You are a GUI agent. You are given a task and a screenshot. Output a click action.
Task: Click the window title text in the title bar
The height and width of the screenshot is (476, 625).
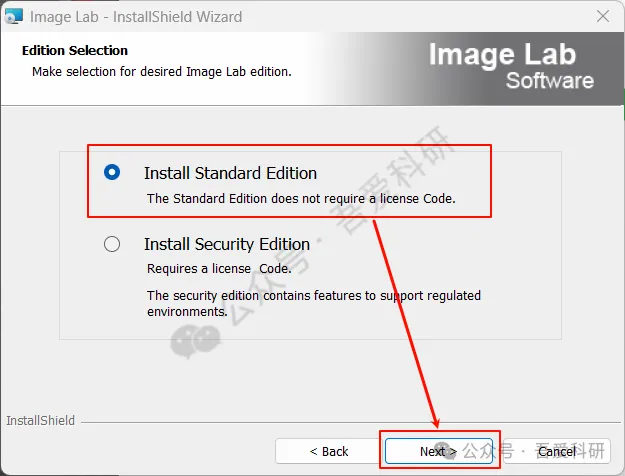click(136, 17)
